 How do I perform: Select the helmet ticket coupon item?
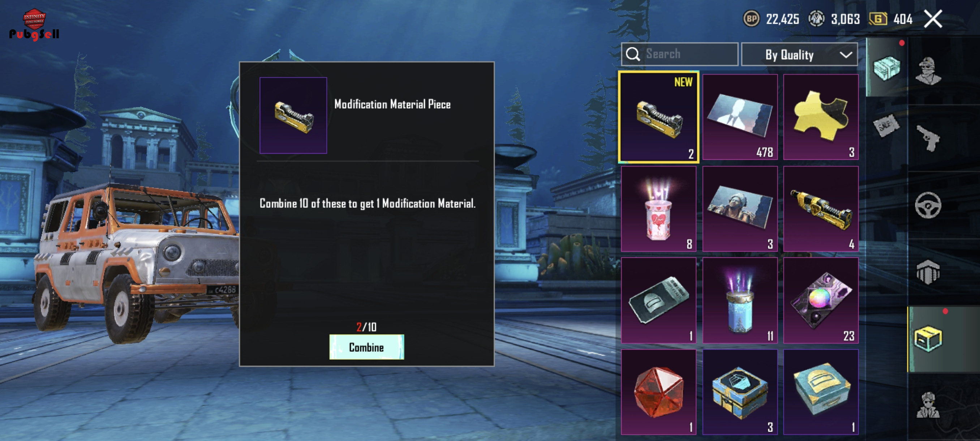point(658,301)
